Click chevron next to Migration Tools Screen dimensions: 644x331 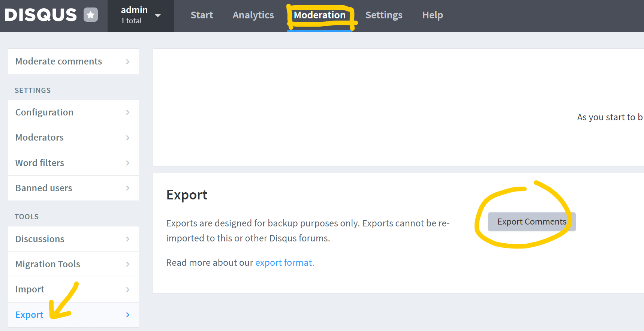(128, 264)
